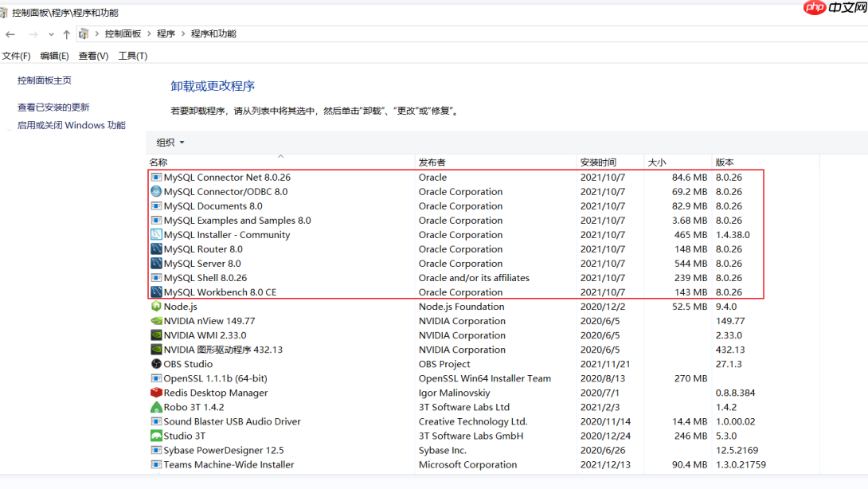Viewport: 868px width, 489px height.
Task: Open 启用或关闭 Windows 功能
Action: 72,125
